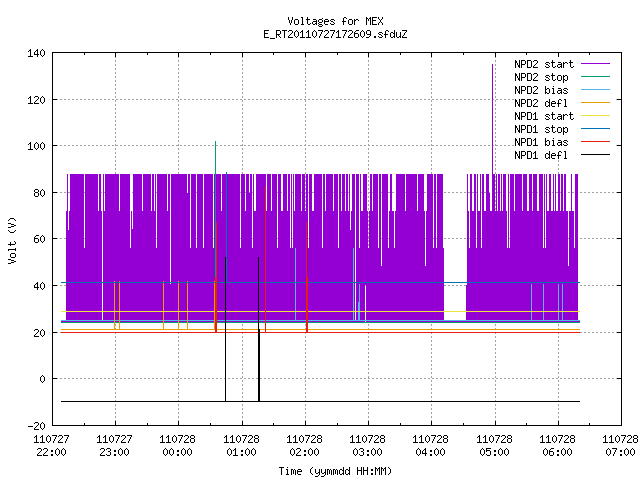Viewport: 640px width, 480px height.
Task: Click the light blue NPD2 bias legend line
Action: click(x=596, y=89)
